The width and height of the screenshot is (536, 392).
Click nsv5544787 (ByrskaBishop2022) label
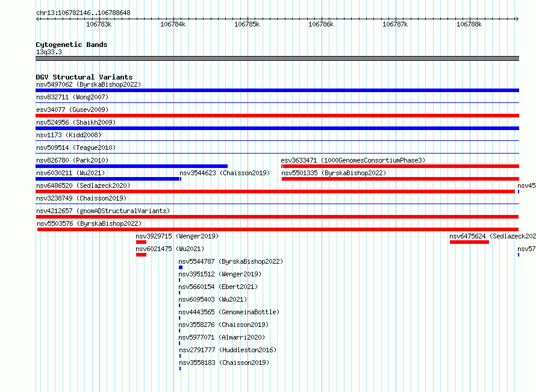(x=231, y=261)
